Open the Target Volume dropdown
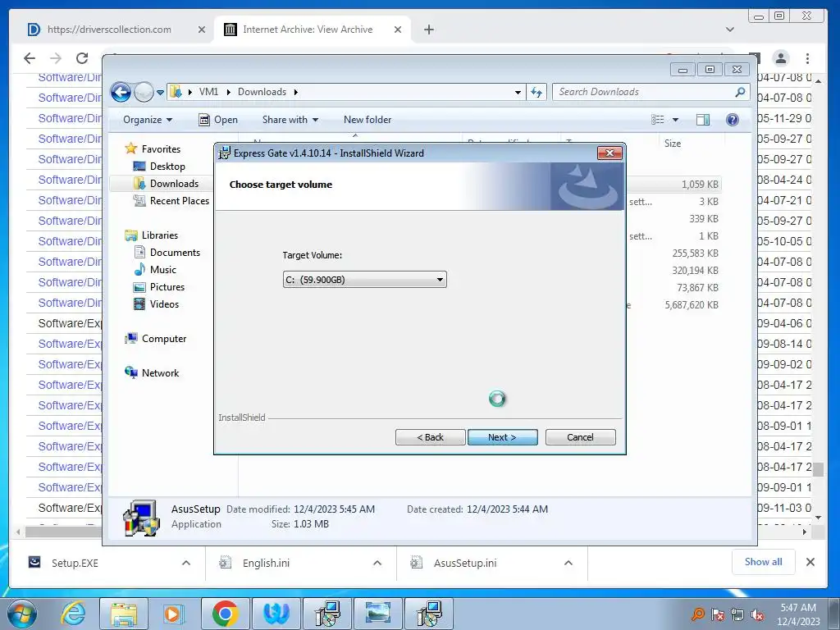The width and height of the screenshot is (840, 630). coord(364,280)
